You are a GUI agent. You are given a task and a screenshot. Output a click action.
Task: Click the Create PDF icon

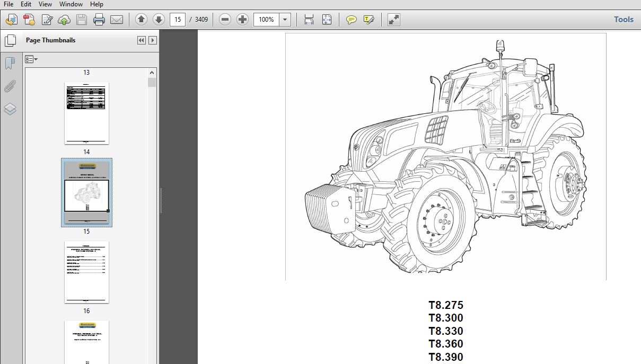pyautogui.click(x=12, y=20)
